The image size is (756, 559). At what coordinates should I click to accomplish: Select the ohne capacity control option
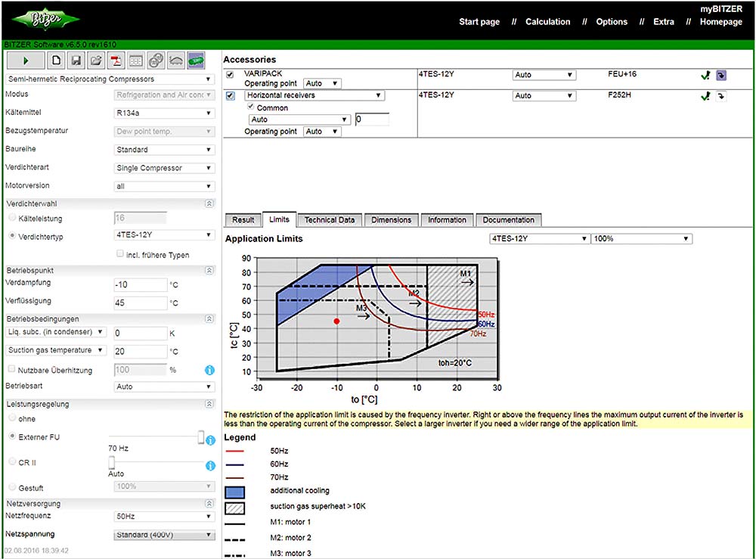tap(13, 418)
